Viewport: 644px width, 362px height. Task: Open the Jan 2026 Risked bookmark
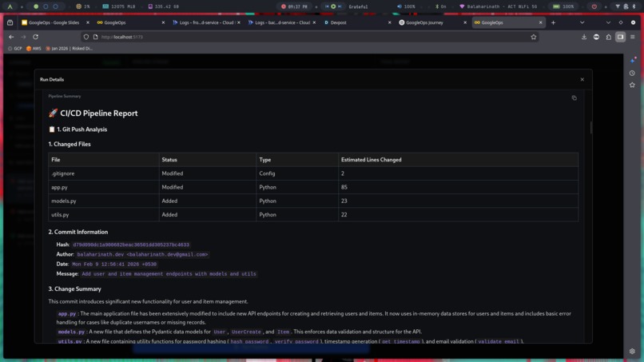[x=69, y=49]
